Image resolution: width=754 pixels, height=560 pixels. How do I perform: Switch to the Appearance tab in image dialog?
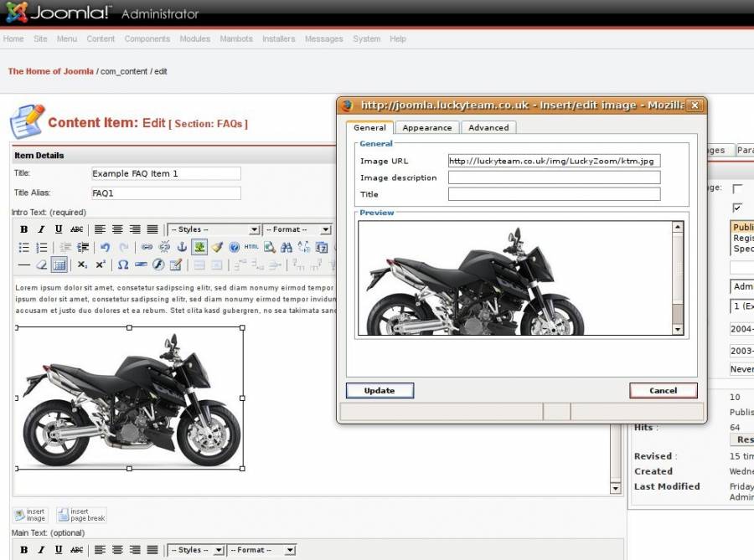[x=426, y=127]
